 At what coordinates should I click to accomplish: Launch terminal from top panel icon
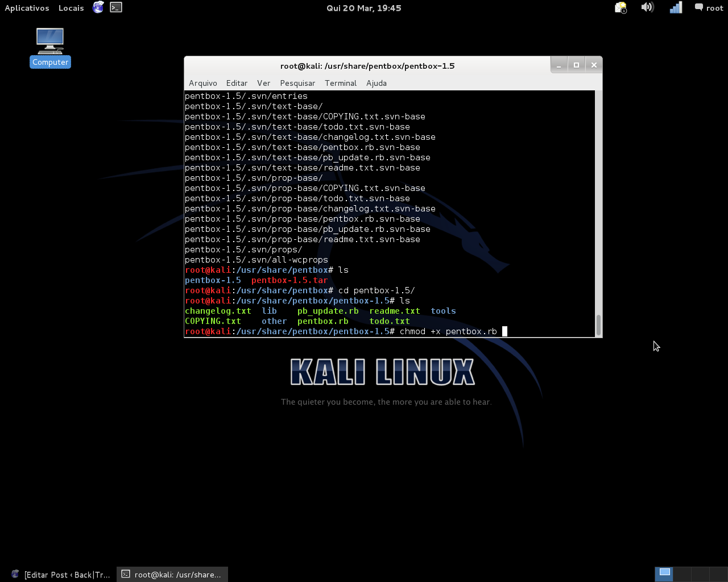click(116, 7)
